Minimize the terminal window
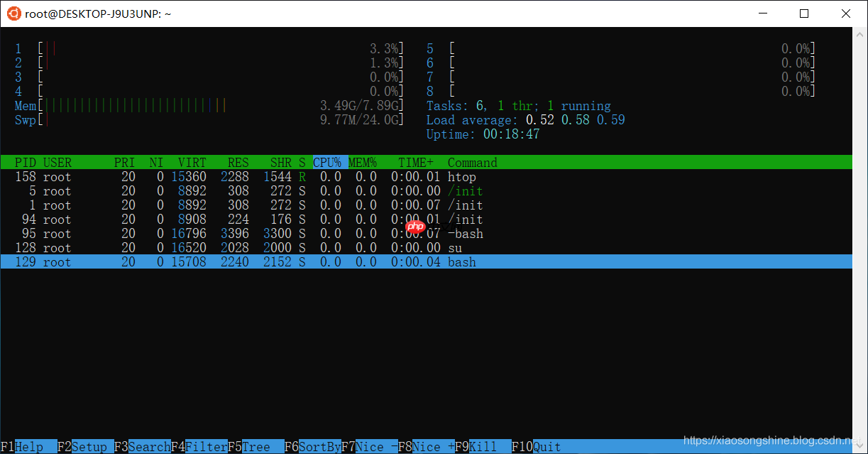The height and width of the screenshot is (454, 868). coord(763,13)
